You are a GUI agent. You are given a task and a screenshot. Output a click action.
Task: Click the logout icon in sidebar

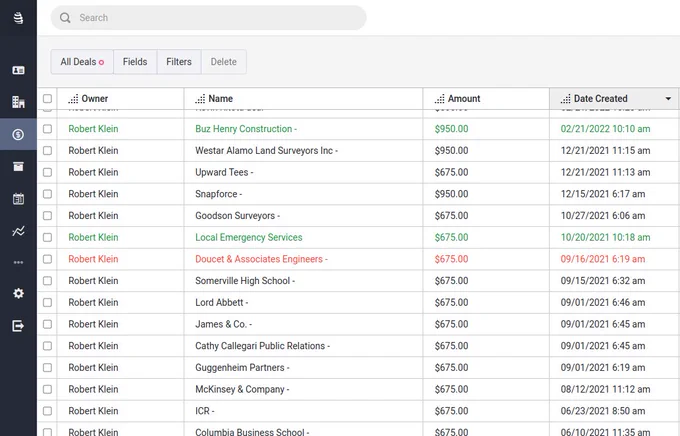click(x=18, y=325)
